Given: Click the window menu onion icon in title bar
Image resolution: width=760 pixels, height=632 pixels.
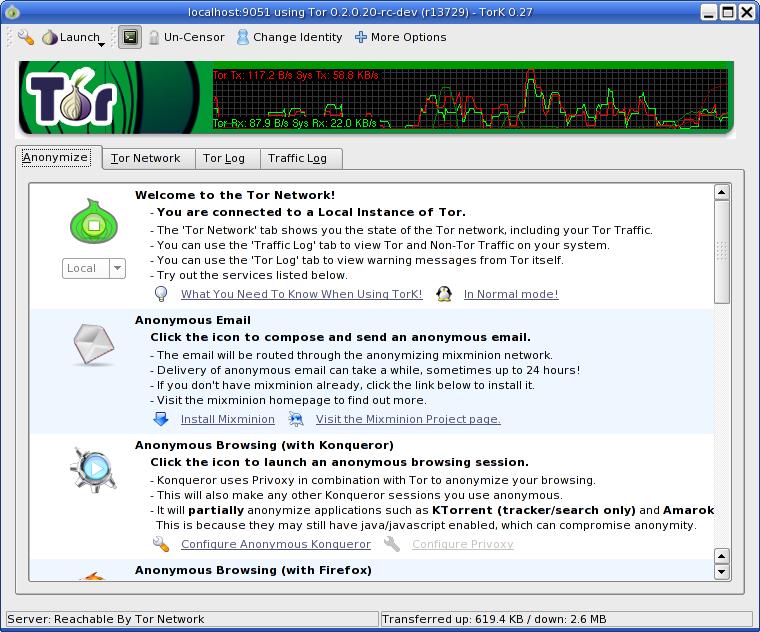Looking at the screenshot, I should 12,12.
